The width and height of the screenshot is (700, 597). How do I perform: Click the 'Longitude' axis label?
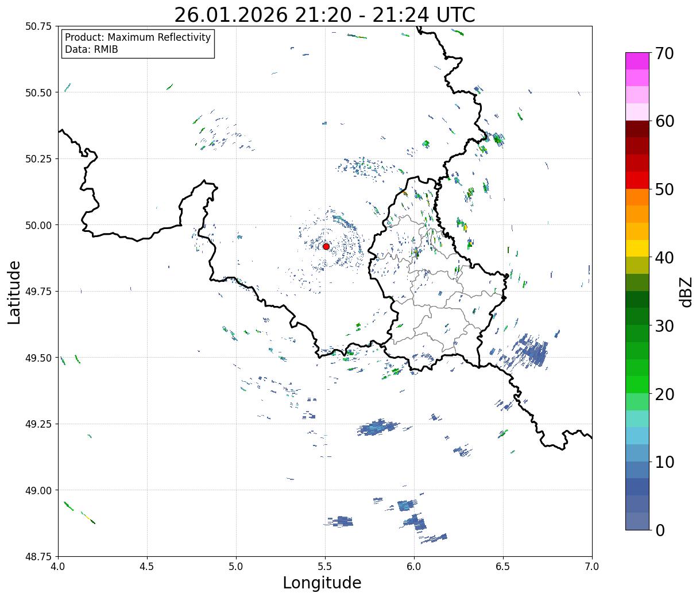(322, 583)
